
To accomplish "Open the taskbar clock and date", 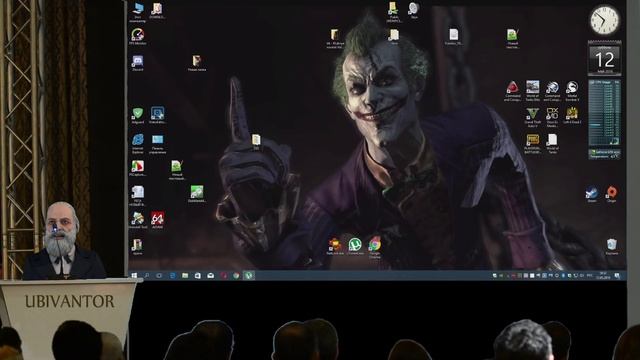I will point(603,276).
